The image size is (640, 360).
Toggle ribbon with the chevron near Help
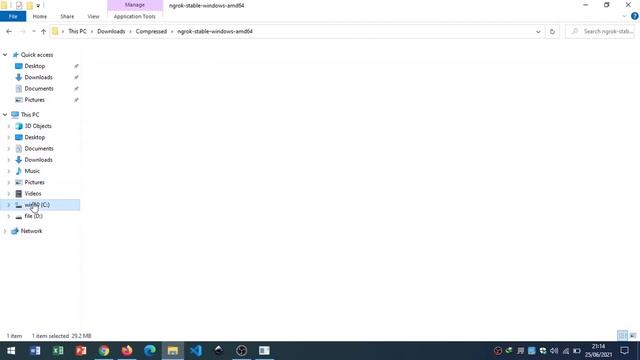[x=624, y=16]
